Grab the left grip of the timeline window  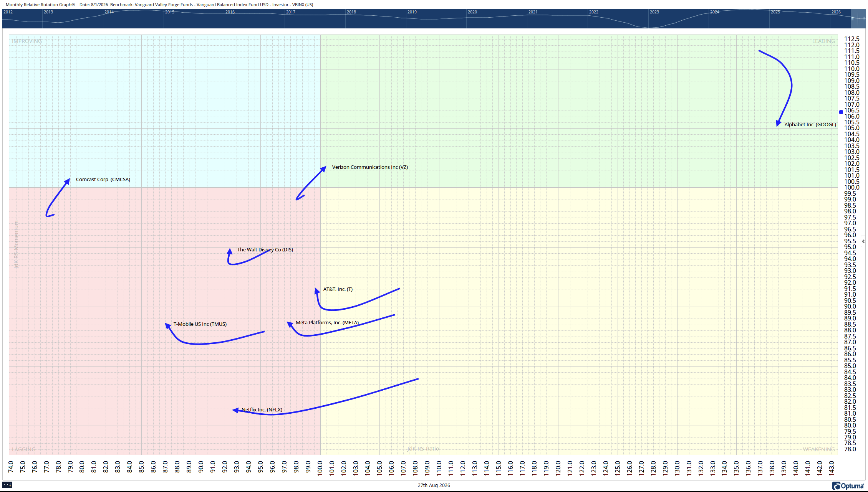[852, 18]
